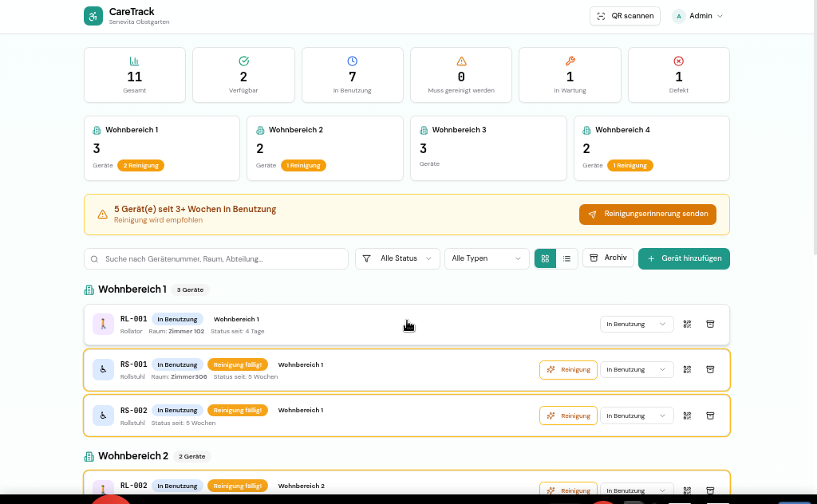
Task: Switch to grid view
Action: point(545,258)
